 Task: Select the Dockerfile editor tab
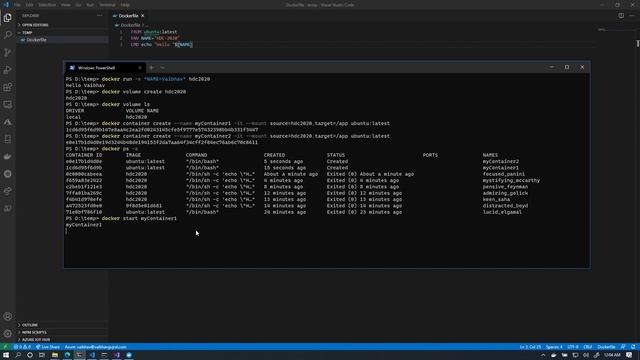(x=129, y=16)
